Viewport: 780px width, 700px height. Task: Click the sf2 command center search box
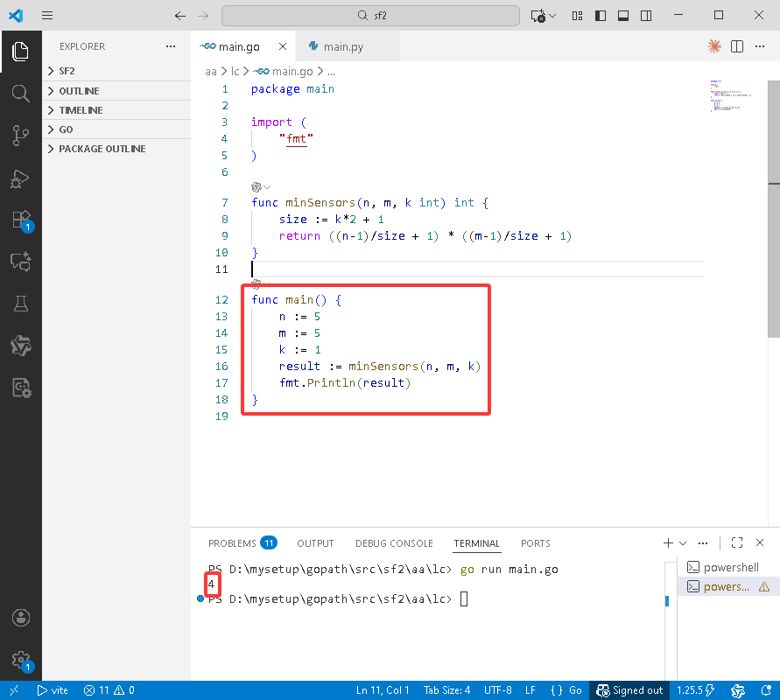tap(370, 16)
